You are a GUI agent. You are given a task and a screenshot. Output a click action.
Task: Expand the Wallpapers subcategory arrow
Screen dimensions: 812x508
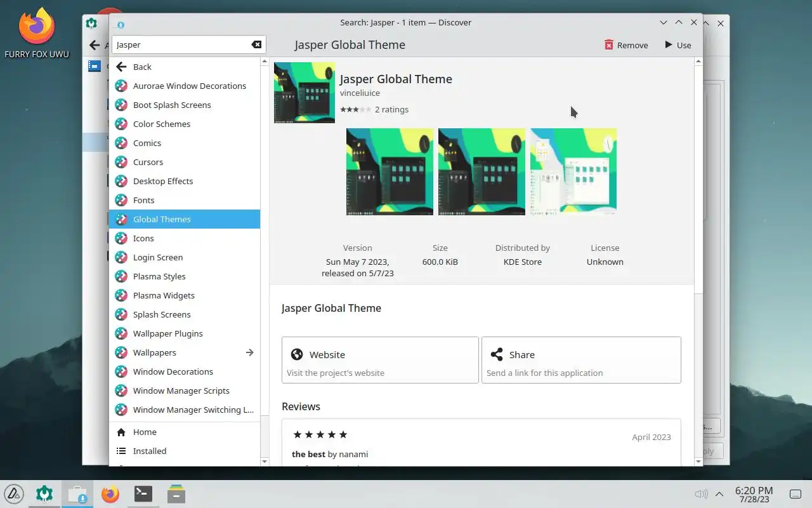[x=250, y=352]
